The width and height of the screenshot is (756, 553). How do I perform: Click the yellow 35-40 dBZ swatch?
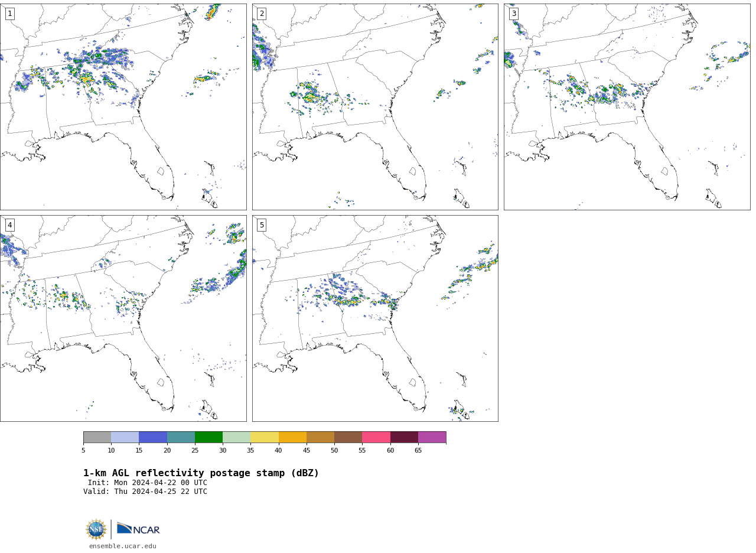265,437
